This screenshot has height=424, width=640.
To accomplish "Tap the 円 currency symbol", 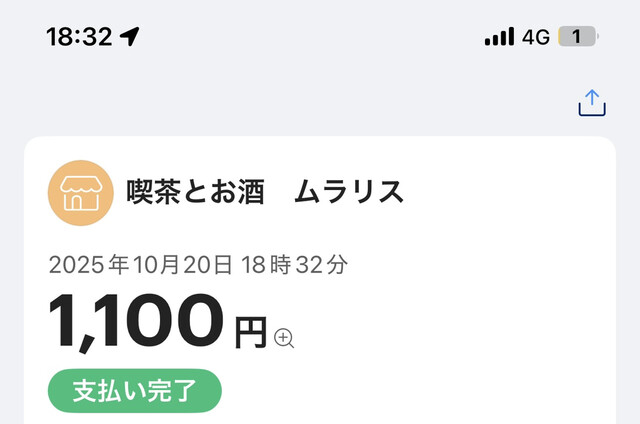I will (x=251, y=332).
